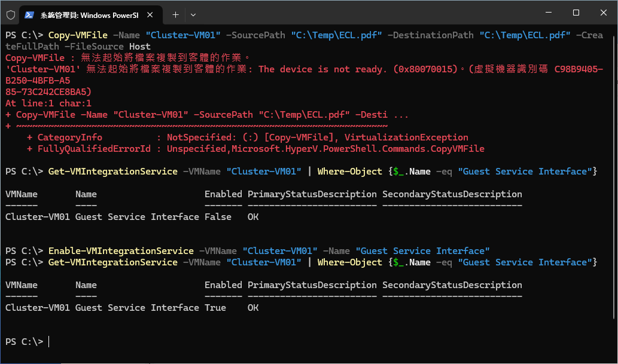Click the Enable-VMIntegrationService command text
The height and width of the screenshot is (364, 618).
click(121, 251)
